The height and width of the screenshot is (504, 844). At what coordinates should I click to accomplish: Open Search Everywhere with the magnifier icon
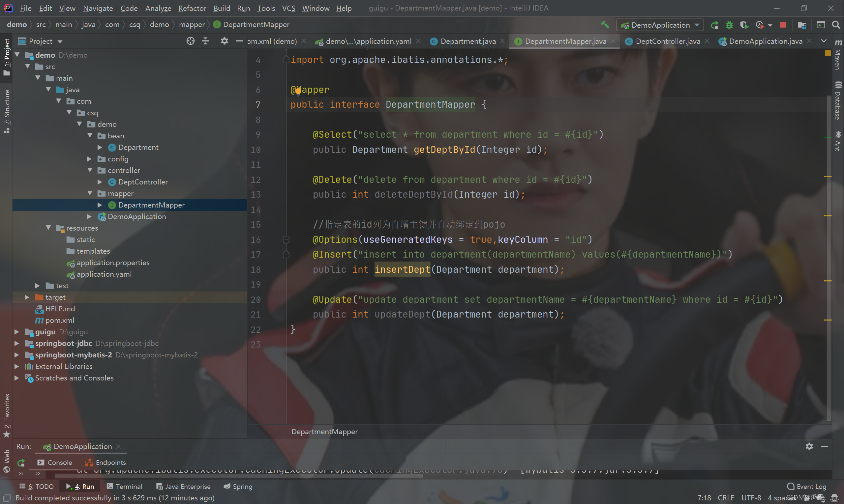(836, 25)
